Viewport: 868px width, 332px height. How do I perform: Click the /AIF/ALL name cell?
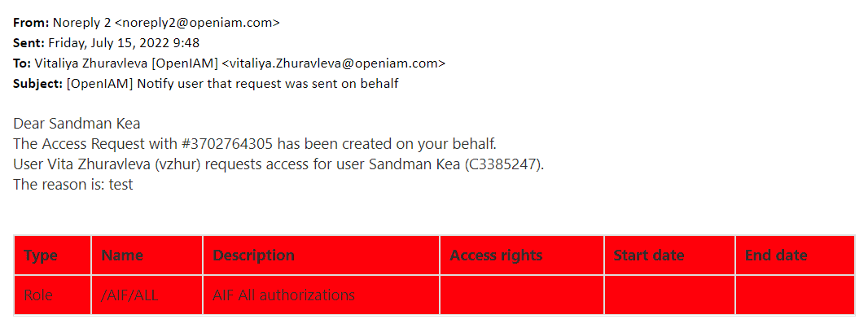coord(129,295)
